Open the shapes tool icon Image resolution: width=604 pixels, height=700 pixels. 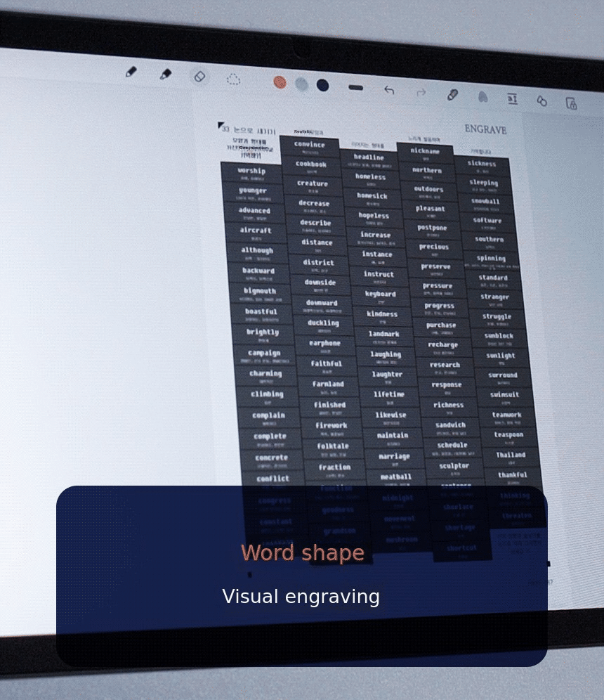tap(541, 101)
